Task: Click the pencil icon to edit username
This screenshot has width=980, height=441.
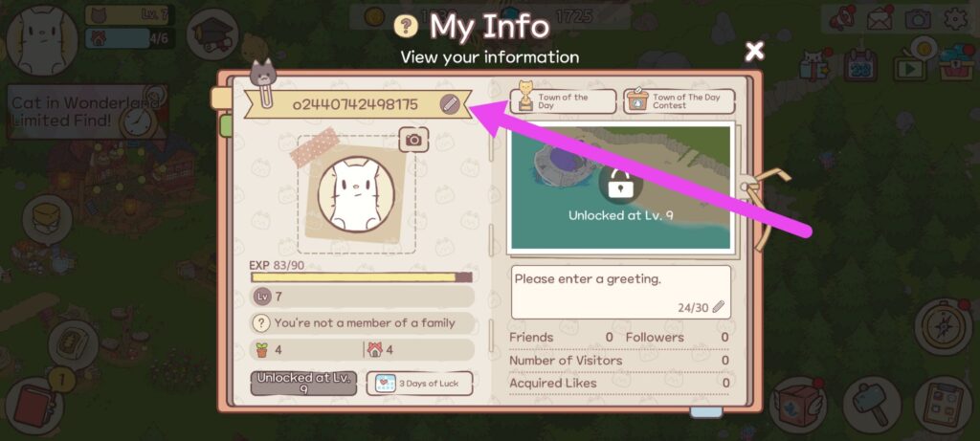Action: pos(450,104)
